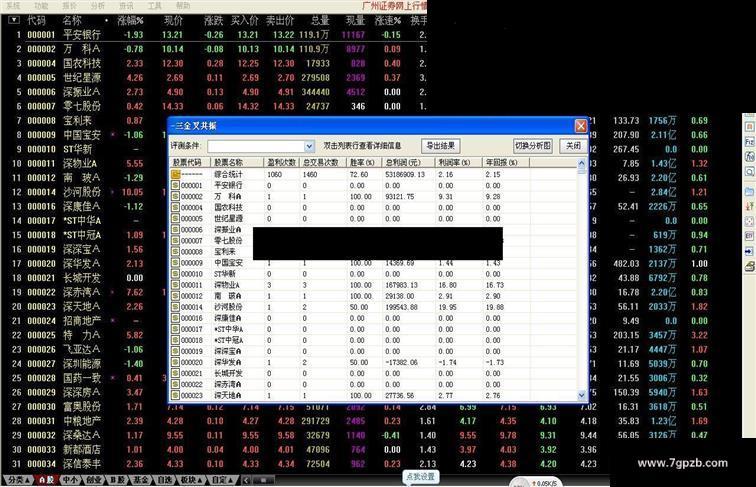This screenshot has width=756, height=487.
Task: Open the 分类 tab menu at bottom
Action: click(19, 480)
